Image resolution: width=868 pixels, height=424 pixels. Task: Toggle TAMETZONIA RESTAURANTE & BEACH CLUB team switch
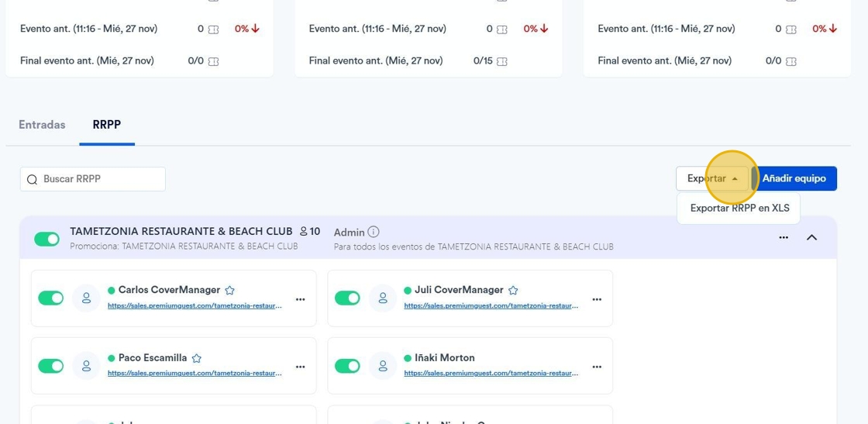[46, 239]
